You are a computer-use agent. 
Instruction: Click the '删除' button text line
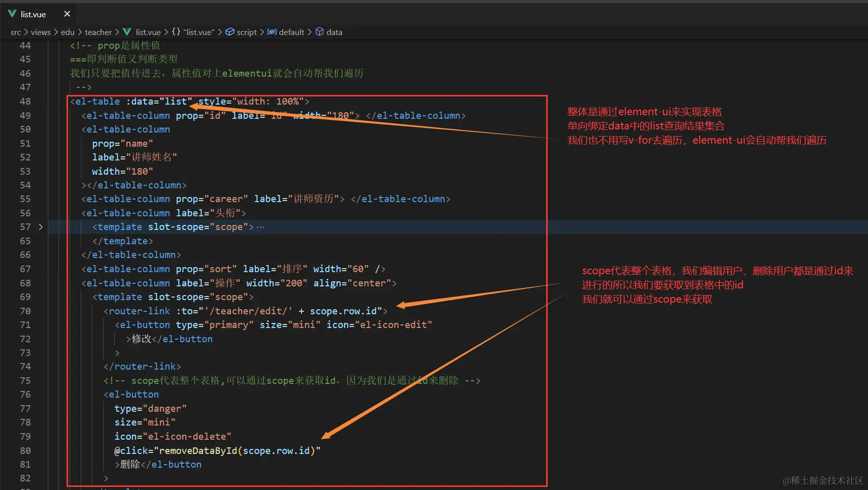pos(158,465)
